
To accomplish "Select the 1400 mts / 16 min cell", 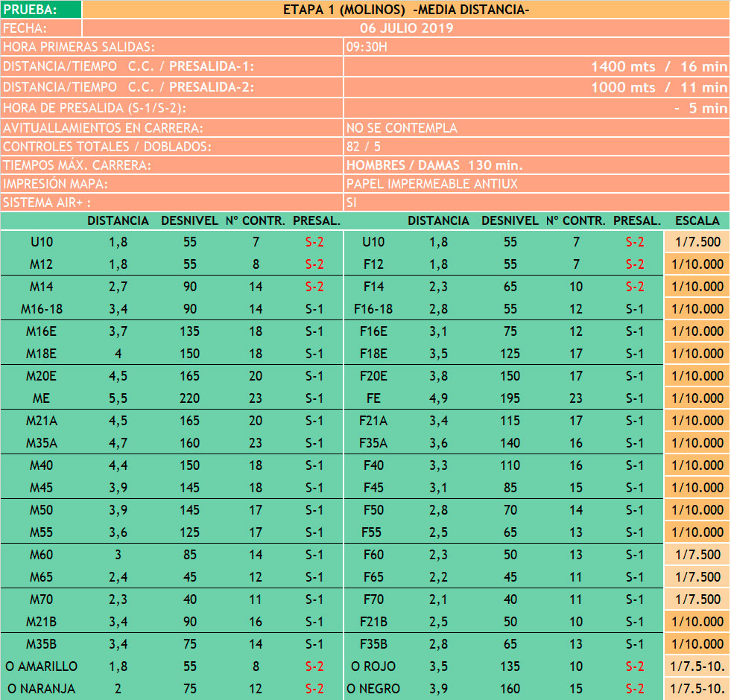I will pos(535,66).
